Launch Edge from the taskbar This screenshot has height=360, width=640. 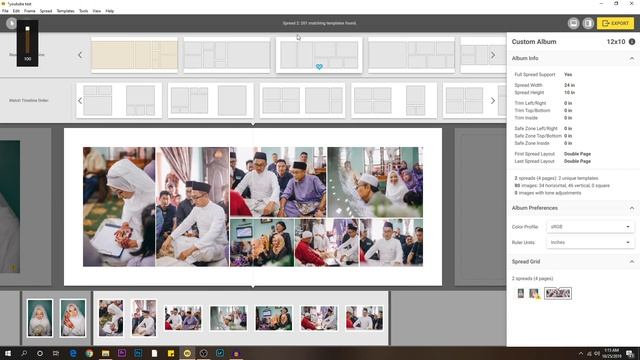73,353
